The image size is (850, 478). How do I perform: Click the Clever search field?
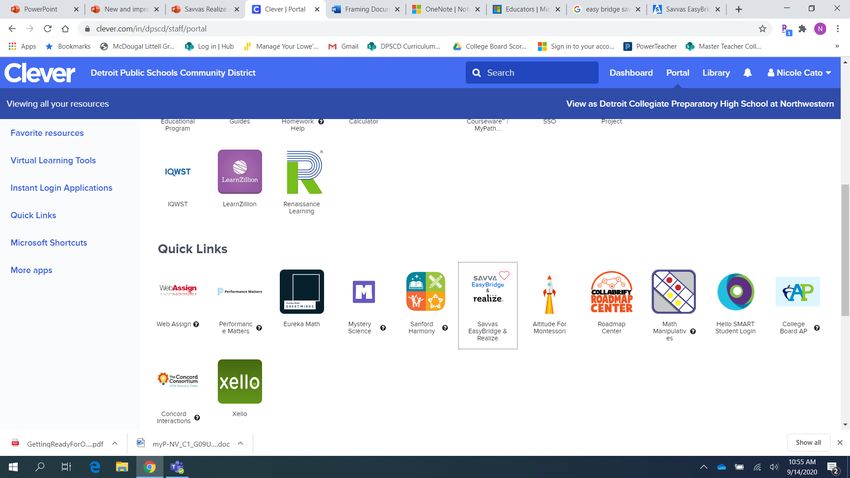tap(532, 73)
